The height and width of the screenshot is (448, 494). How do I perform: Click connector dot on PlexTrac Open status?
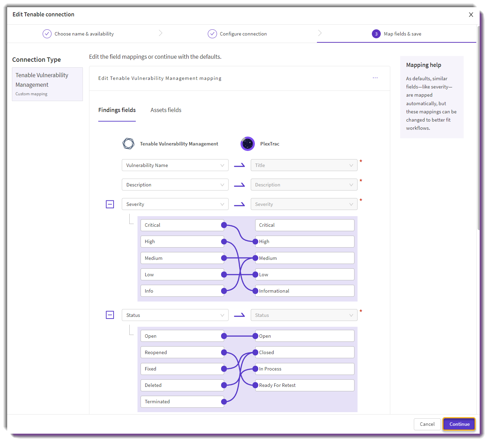coord(255,336)
